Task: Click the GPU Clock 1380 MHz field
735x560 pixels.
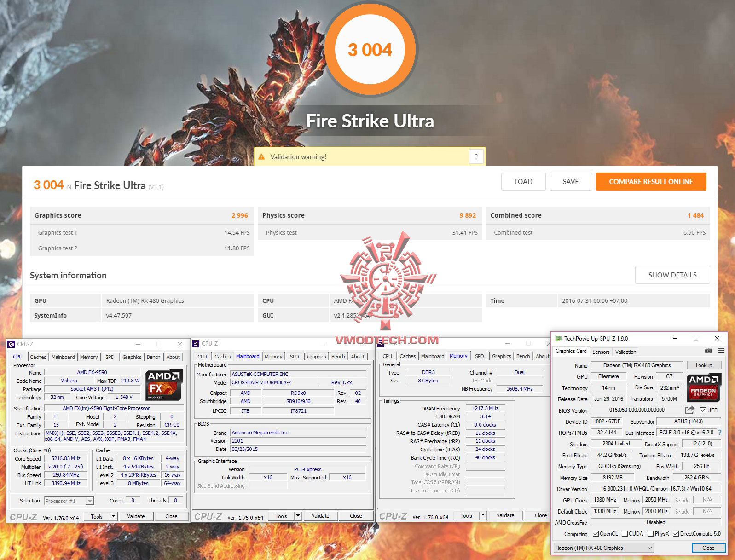Action: (x=605, y=500)
